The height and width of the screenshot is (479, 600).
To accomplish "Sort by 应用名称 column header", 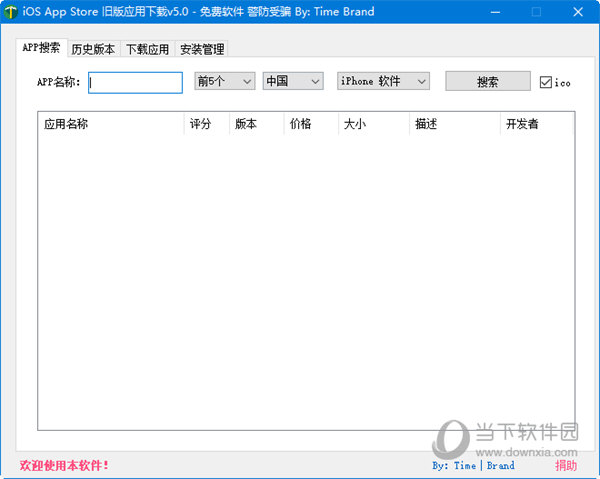I will [x=111, y=124].
